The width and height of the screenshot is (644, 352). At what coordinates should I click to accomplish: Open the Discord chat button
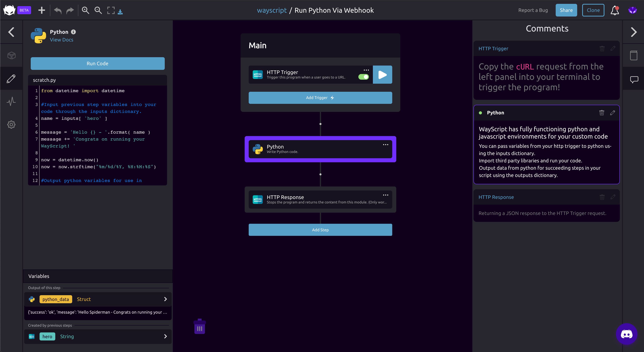coord(627,334)
